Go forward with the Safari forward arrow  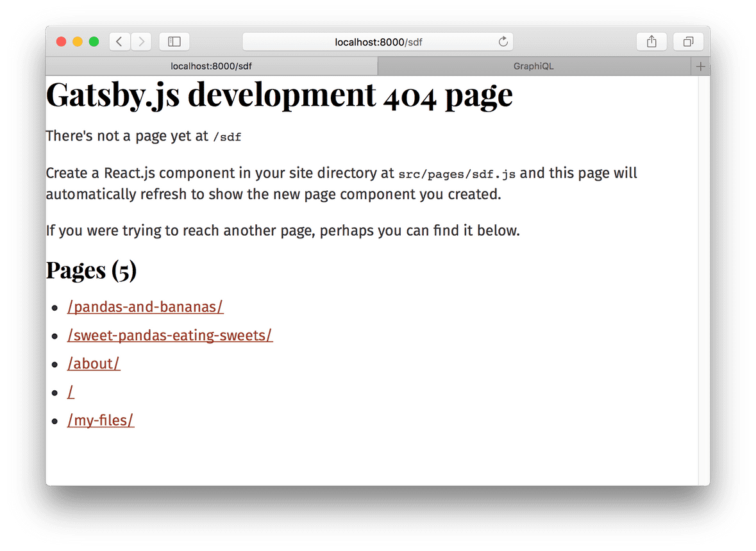click(141, 42)
